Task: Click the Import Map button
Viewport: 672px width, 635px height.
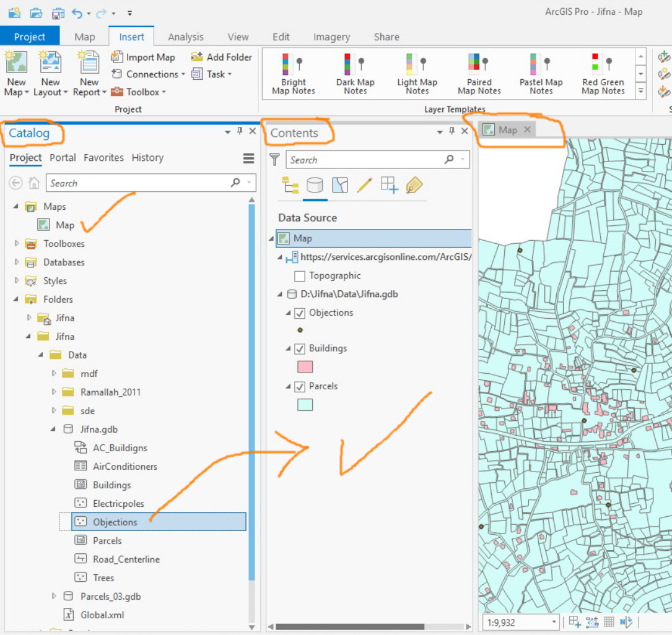Action: click(x=142, y=57)
